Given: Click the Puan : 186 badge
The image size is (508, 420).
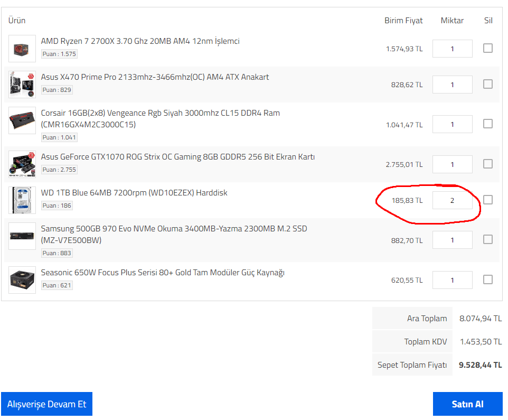Looking at the screenshot, I should (x=57, y=206).
